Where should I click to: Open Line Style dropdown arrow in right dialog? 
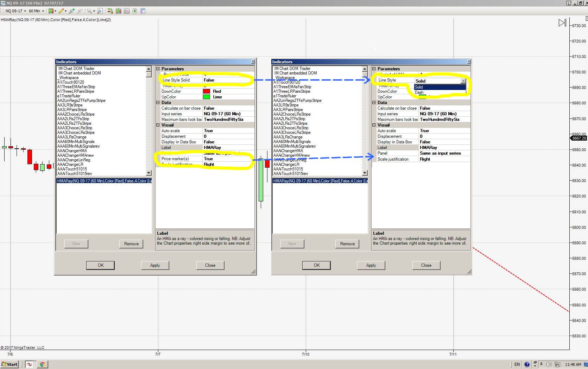tap(463, 81)
